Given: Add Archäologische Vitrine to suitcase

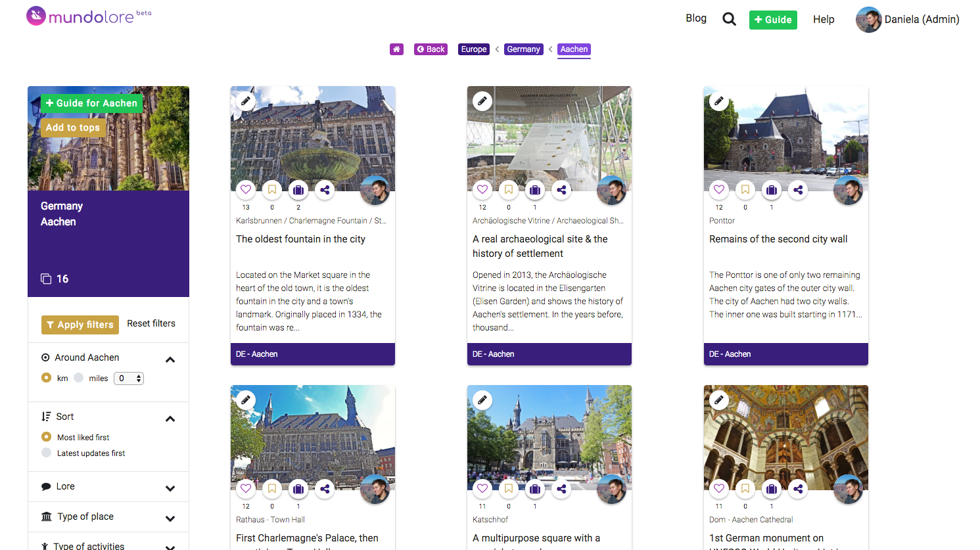Looking at the screenshot, I should click(x=535, y=190).
